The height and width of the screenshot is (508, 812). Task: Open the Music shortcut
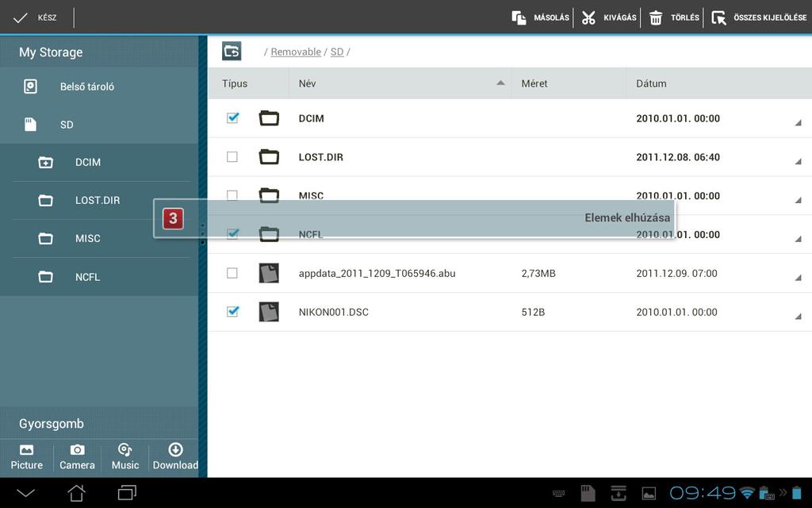(125, 457)
